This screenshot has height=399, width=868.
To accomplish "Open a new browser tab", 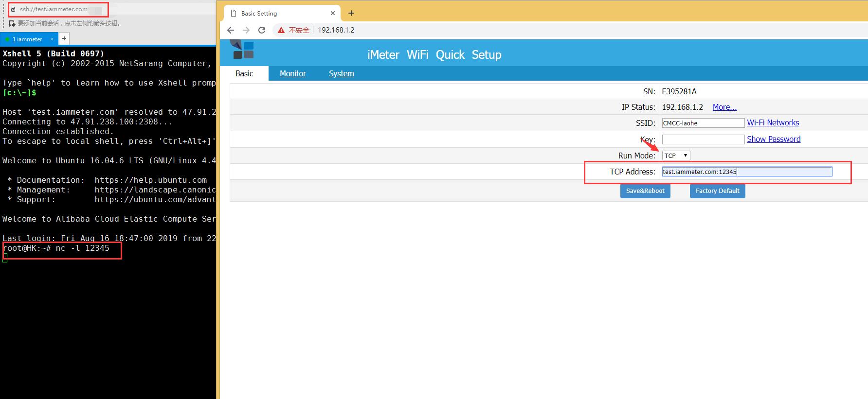I will pos(351,13).
